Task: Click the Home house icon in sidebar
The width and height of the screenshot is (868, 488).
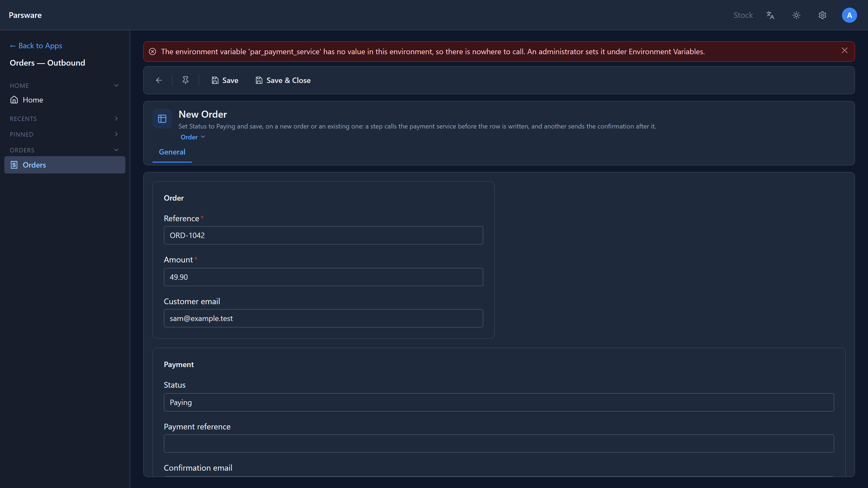Action: point(14,100)
